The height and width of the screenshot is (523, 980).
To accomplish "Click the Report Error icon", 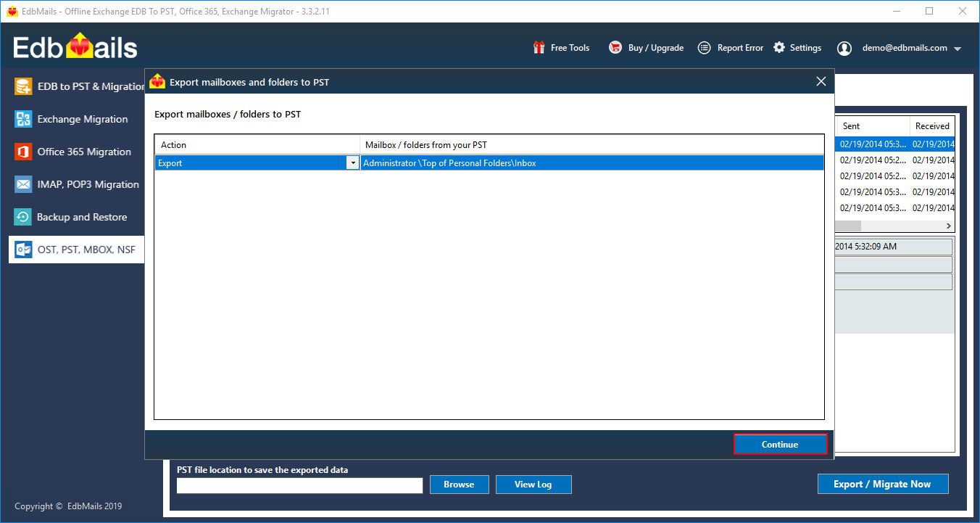I will pyautogui.click(x=704, y=48).
